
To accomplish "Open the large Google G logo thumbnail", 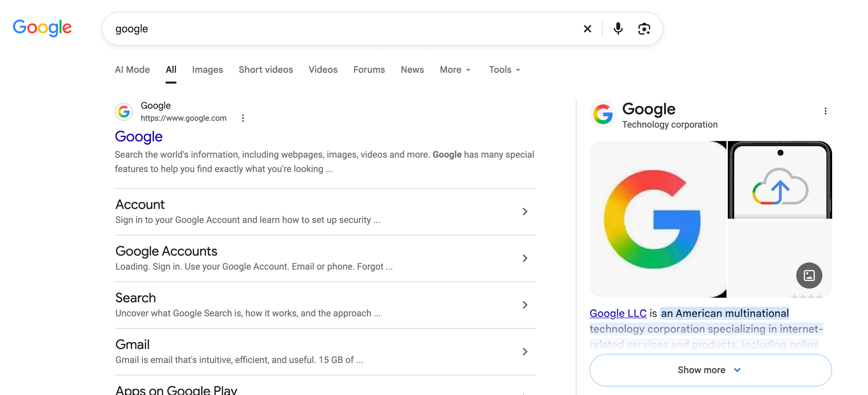I will coord(658,219).
